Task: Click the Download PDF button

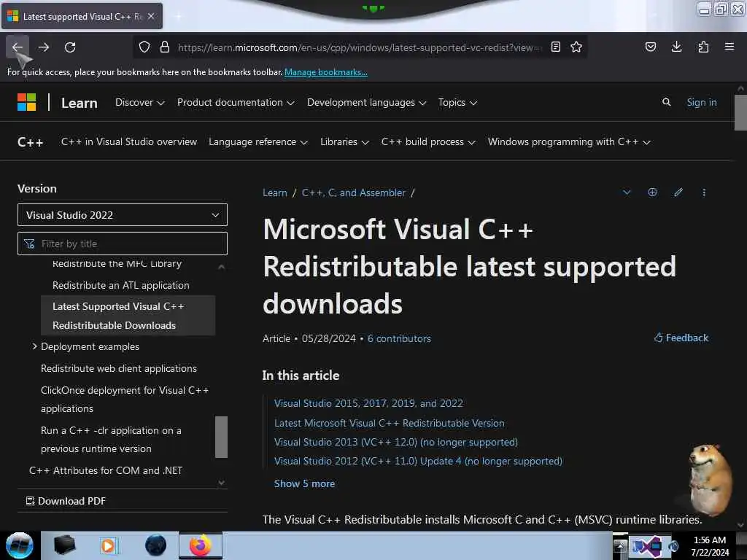Action: [x=66, y=501]
